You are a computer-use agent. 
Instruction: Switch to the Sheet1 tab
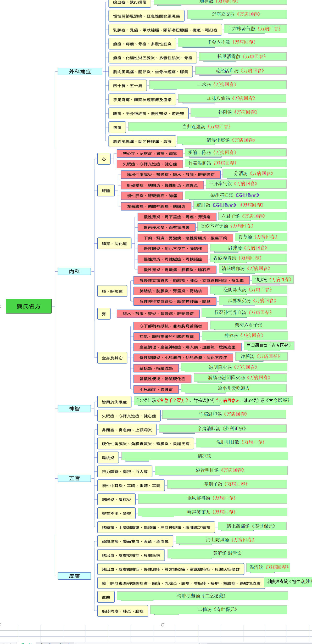tap(26, 643)
